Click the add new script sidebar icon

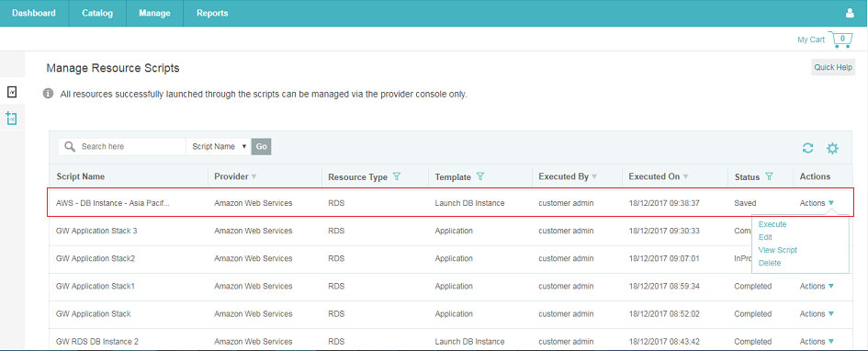[12, 118]
